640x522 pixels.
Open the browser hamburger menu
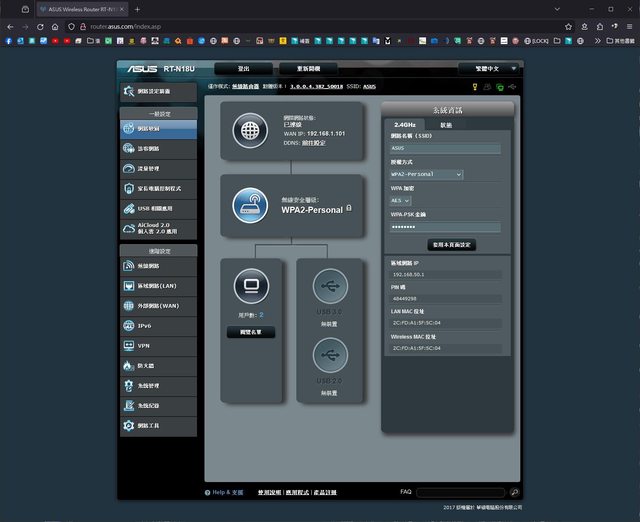tap(629, 27)
